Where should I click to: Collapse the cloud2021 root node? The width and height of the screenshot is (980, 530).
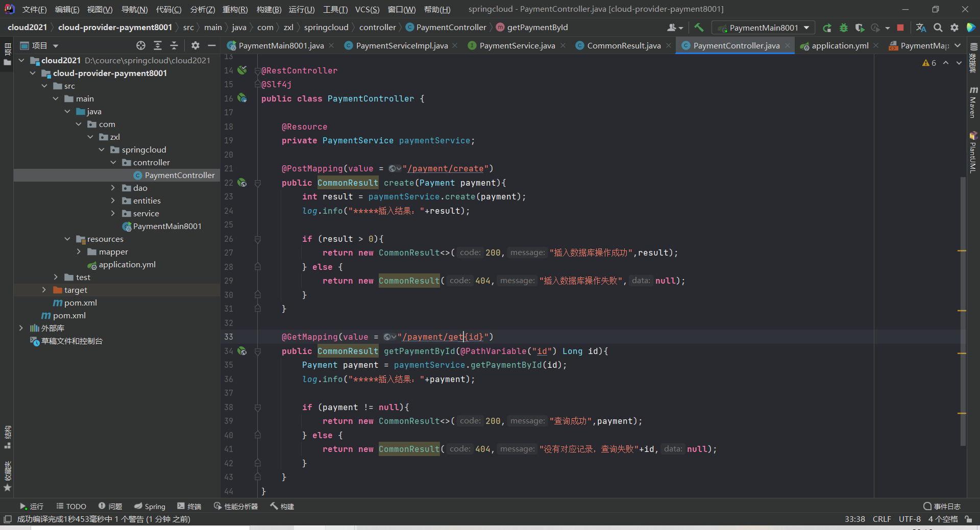click(21, 60)
